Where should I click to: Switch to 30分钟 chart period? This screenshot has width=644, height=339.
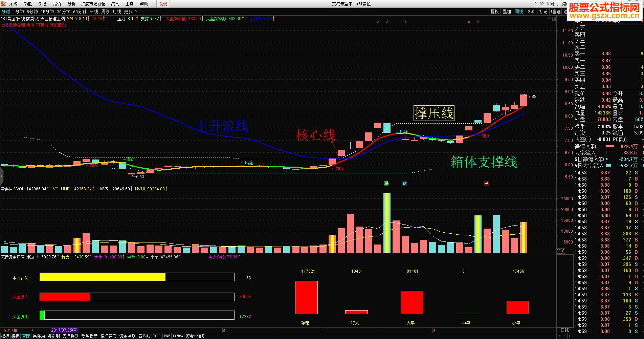click(x=64, y=12)
